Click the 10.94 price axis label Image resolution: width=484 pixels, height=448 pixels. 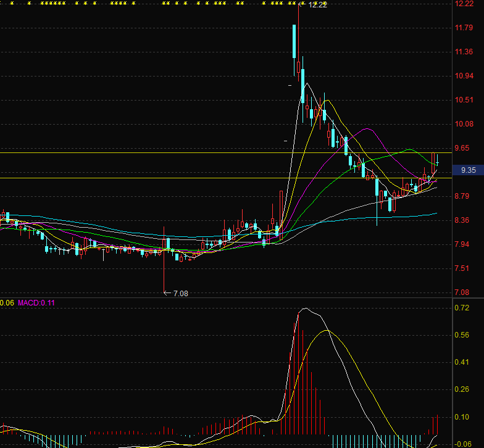pyautogui.click(x=464, y=76)
